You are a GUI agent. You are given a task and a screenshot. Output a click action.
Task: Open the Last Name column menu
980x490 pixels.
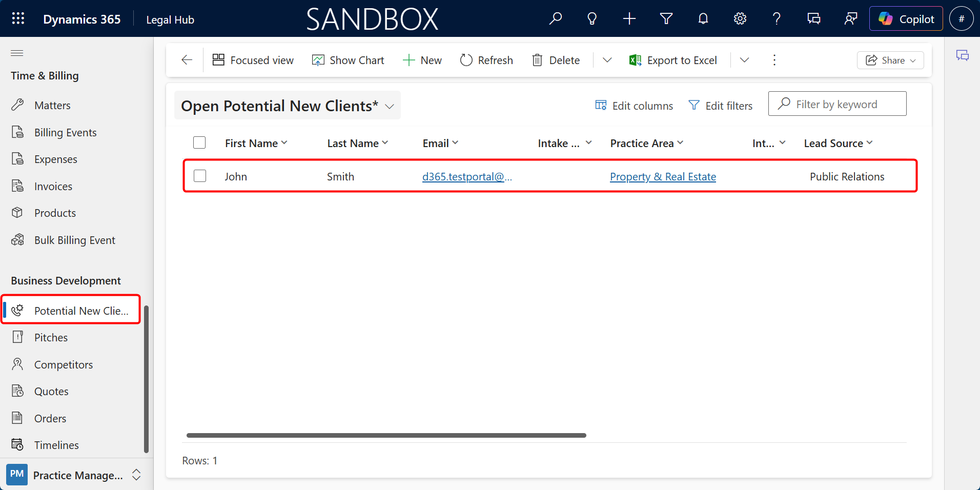[x=358, y=143]
